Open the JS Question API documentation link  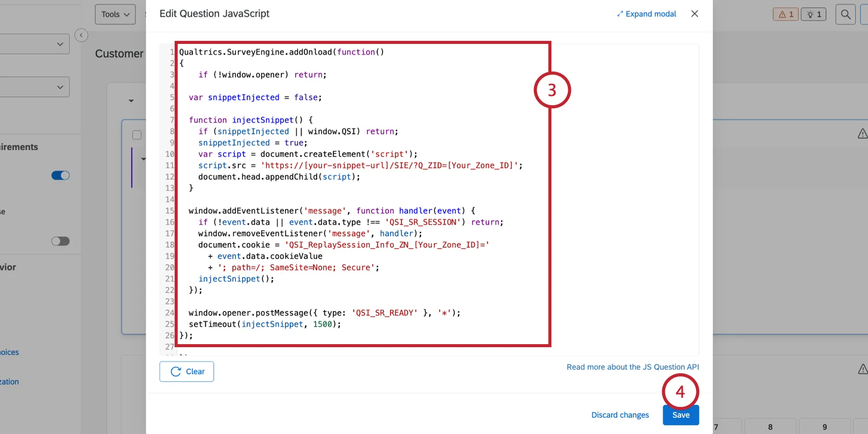633,367
